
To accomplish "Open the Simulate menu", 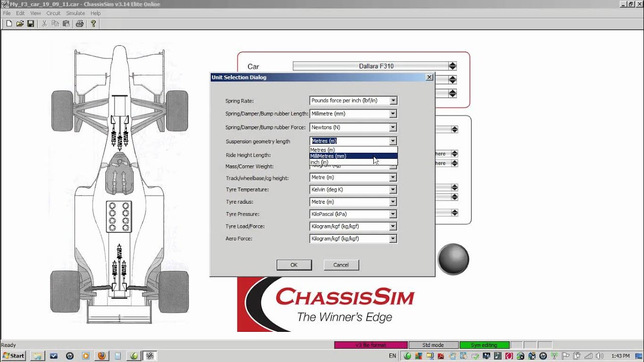I will (x=75, y=13).
